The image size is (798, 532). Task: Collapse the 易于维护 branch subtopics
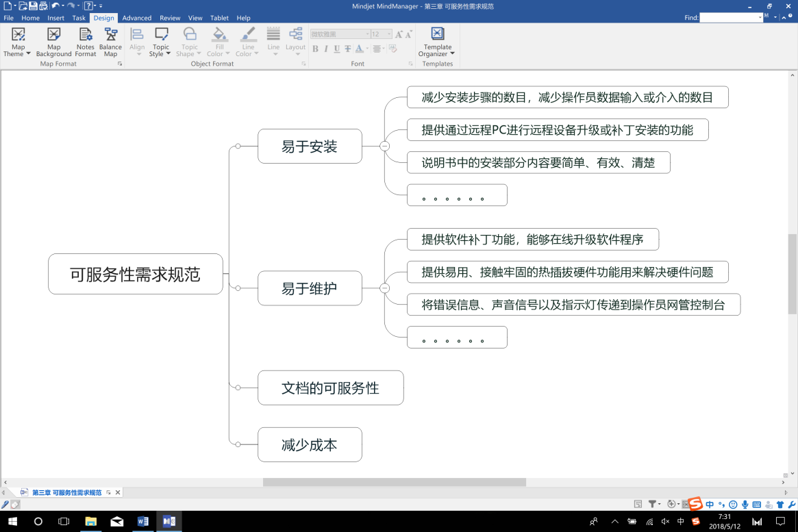click(384, 288)
